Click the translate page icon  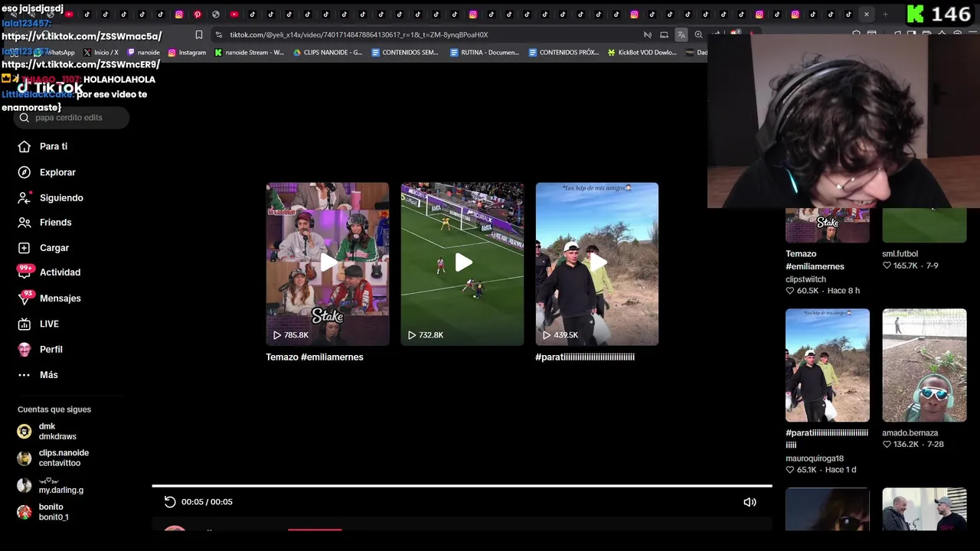point(681,34)
